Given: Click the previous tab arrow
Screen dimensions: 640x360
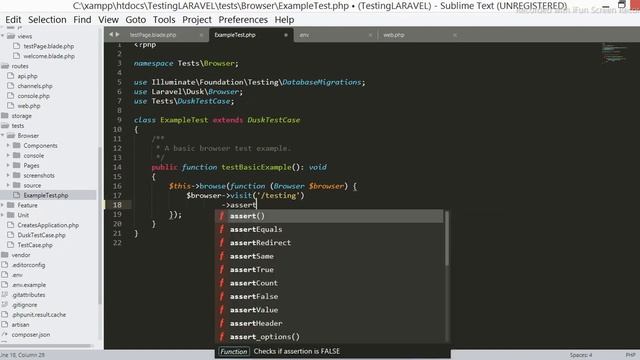Looking at the screenshot, I should (111, 35).
